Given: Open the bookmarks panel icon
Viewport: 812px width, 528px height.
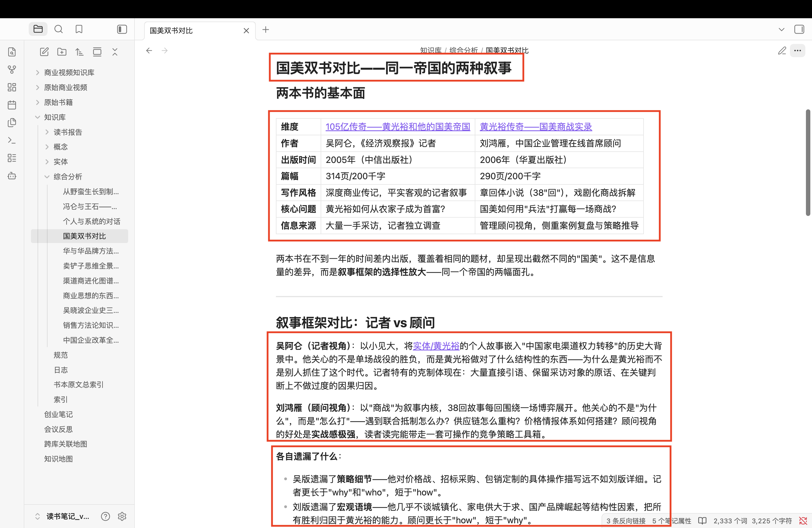Looking at the screenshot, I should (x=79, y=29).
